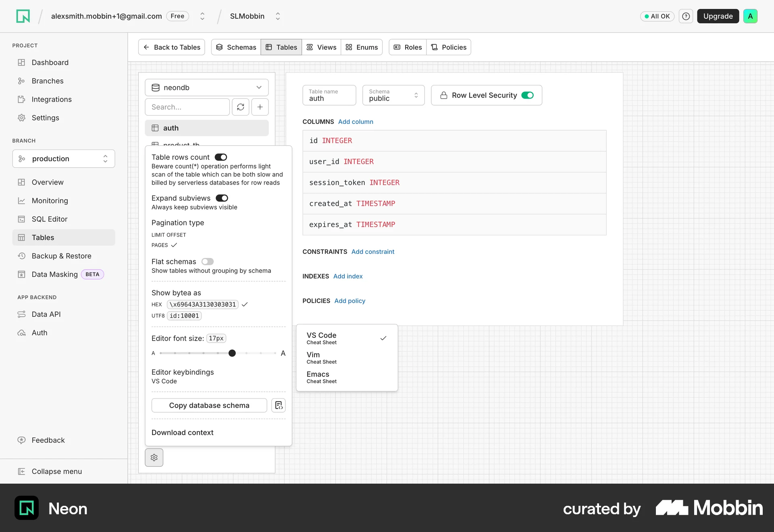Open the Schema public dropdown
774x532 pixels.
click(393, 95)
